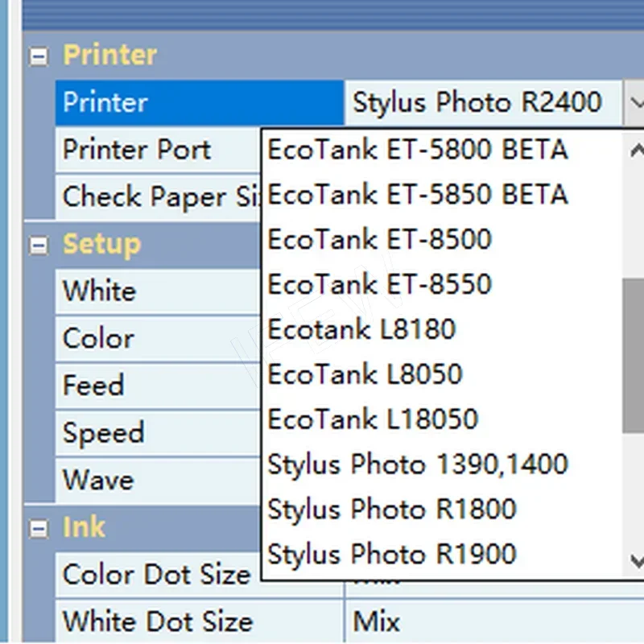Image resolution: width=644 pixels, height=644 pixels.
Task: Click the Printer section header label
Action: (x=109, y=55)
